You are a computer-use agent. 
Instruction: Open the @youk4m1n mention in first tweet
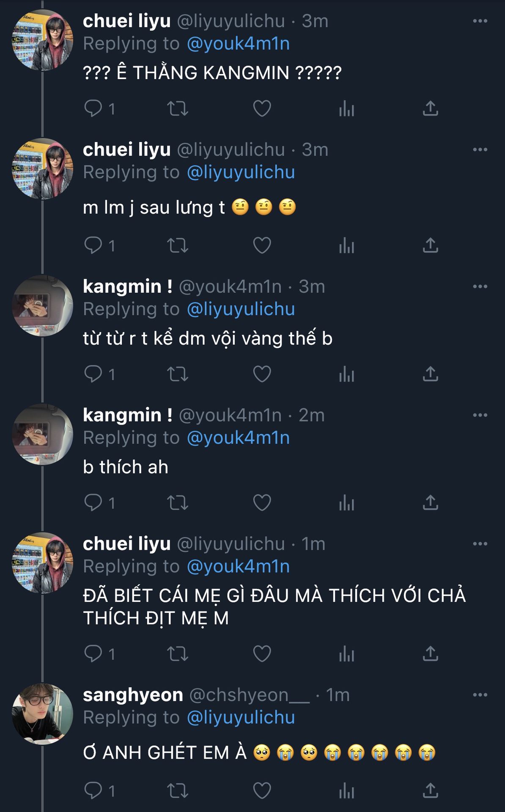point(238,44)
